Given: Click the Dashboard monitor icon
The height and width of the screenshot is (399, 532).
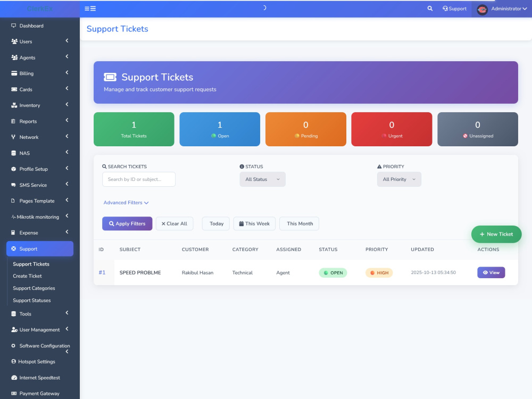Looking at the screenshot, I should pos(14,26).
